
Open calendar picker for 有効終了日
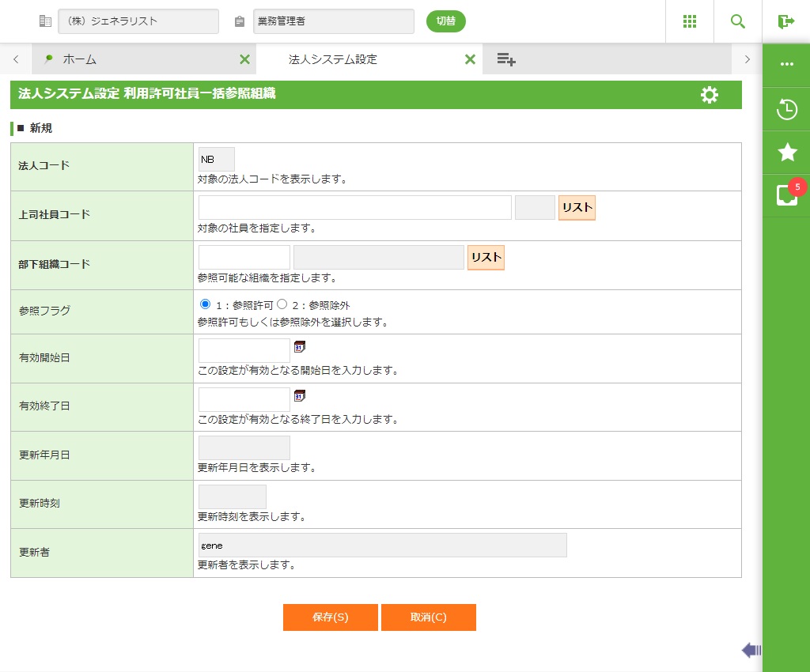300,395
